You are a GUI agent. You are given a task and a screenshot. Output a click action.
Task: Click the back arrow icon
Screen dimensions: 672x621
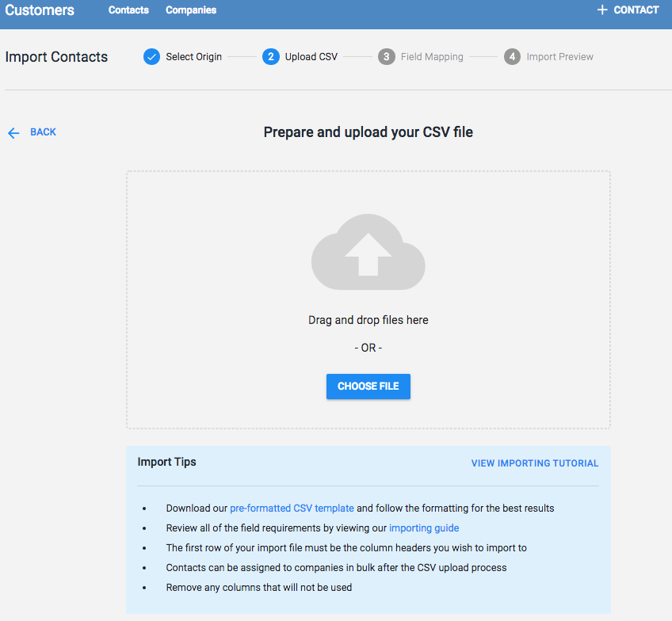point(13,132)
